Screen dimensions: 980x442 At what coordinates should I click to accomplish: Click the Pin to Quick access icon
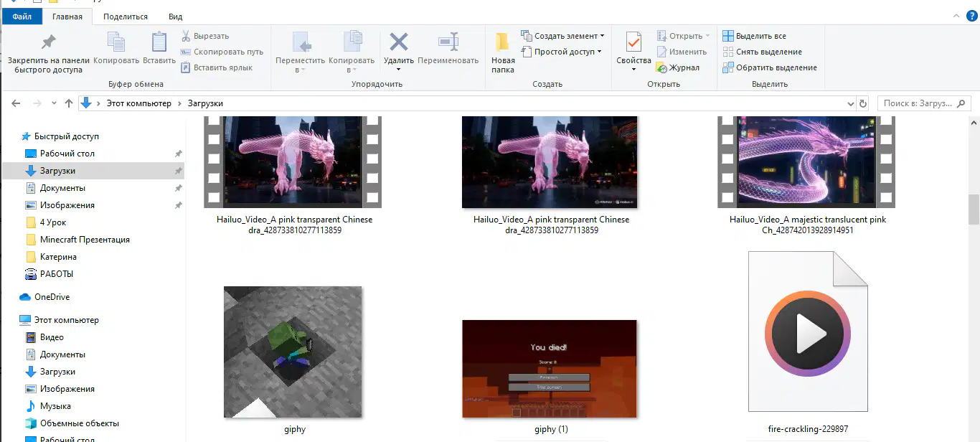48,42
